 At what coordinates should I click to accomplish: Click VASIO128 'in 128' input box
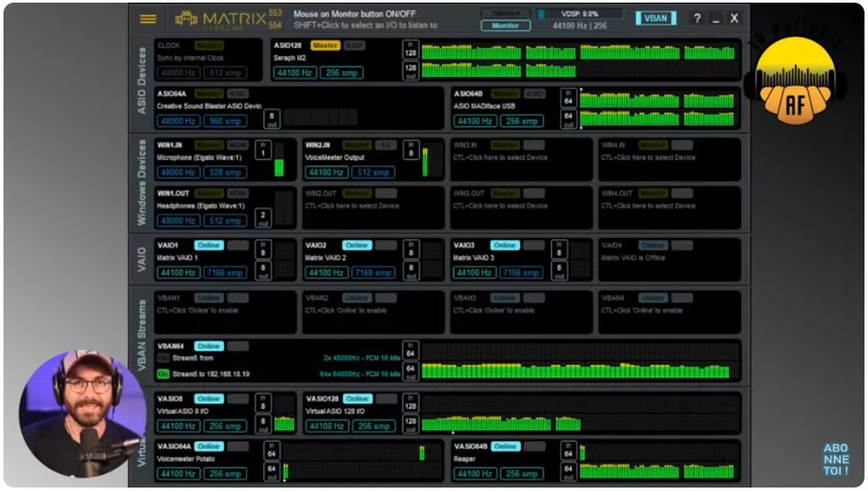pos(410,403)
